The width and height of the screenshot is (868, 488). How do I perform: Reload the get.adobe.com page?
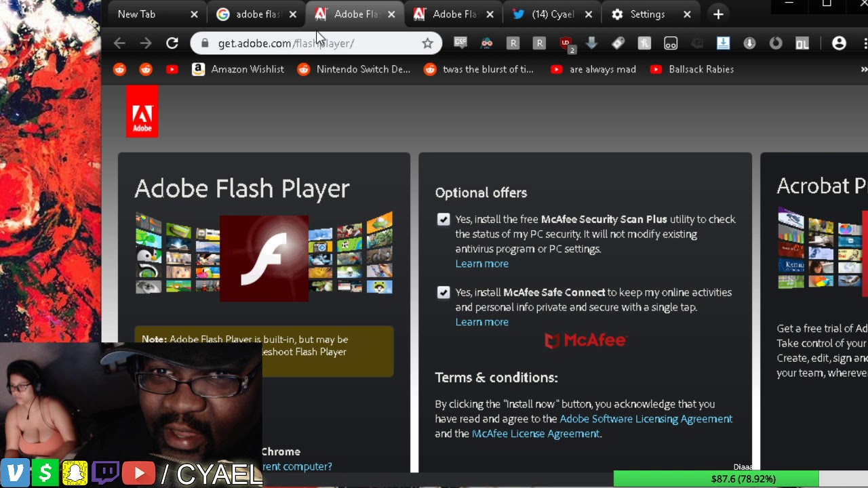click(x=172, y=43)
